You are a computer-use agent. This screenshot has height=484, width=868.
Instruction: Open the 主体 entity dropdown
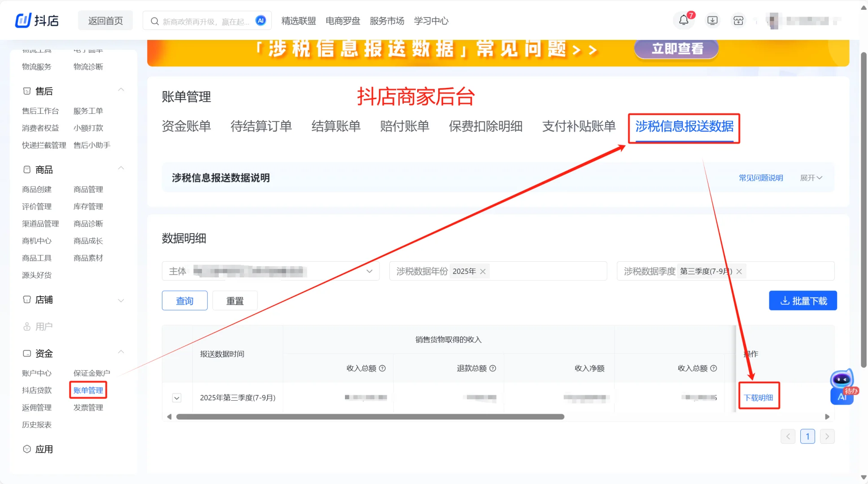point(369,271)
